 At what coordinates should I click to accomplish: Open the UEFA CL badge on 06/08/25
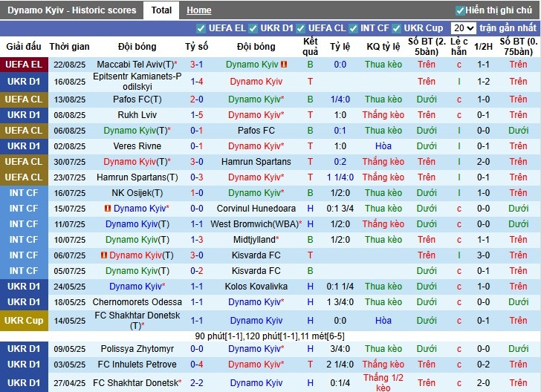(x=24, y=131)
